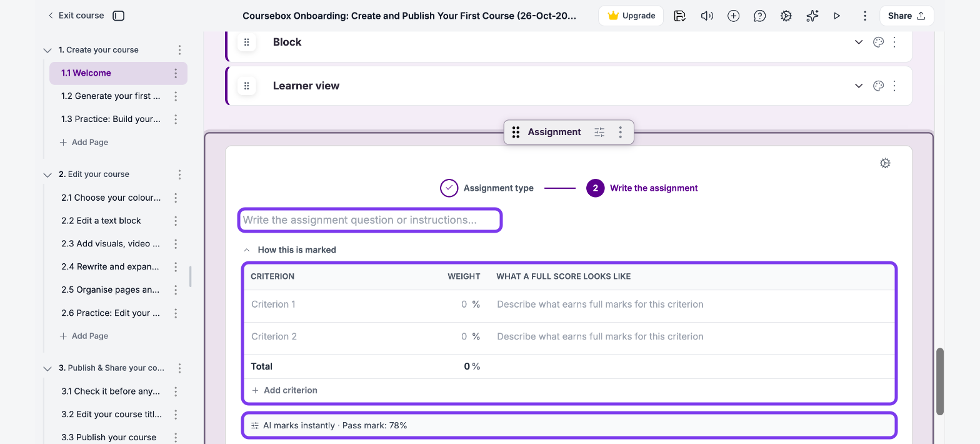Open options menu for 3. Publish & Share section
Viewport: 980px width, 444px height.
click(179, 368)
